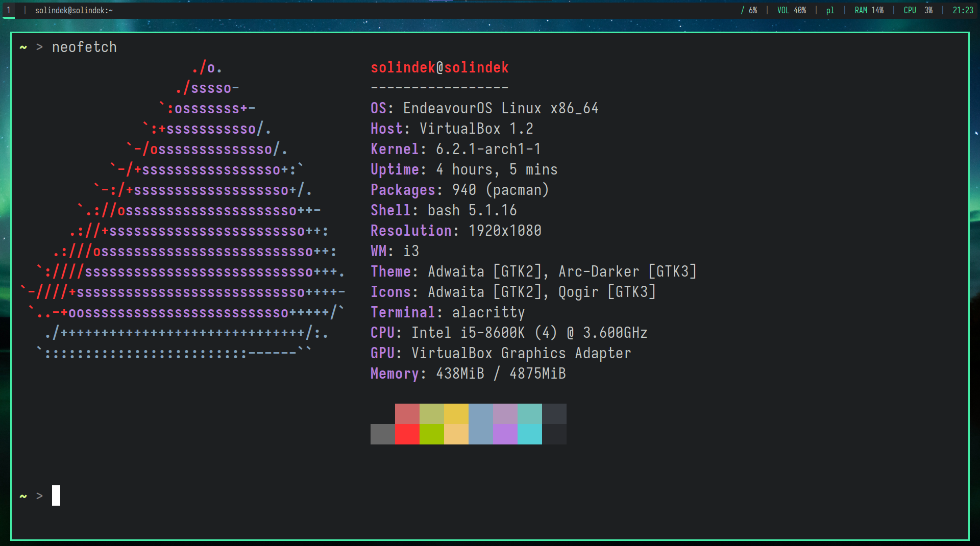Click the window title solindek@solindek:~ in the bar

tap(74, 10)
